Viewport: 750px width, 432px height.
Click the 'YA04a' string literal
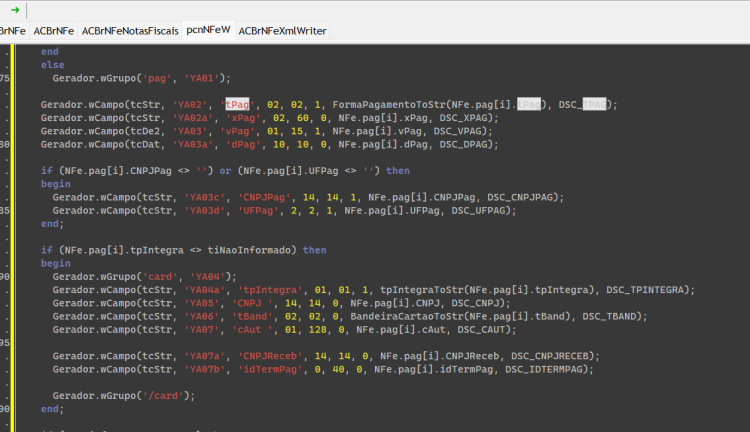click(x=205, y=289)
